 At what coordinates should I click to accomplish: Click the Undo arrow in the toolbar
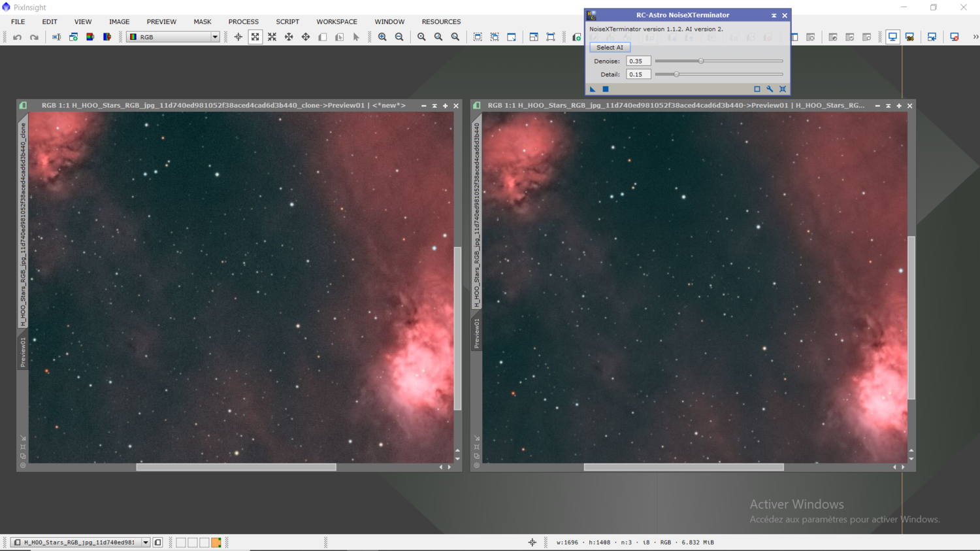[18, 37]
